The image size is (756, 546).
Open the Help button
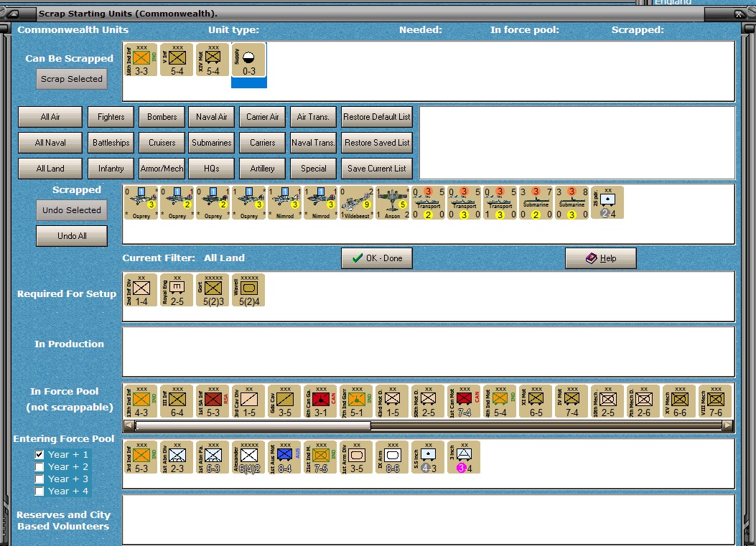click(601, 258)
